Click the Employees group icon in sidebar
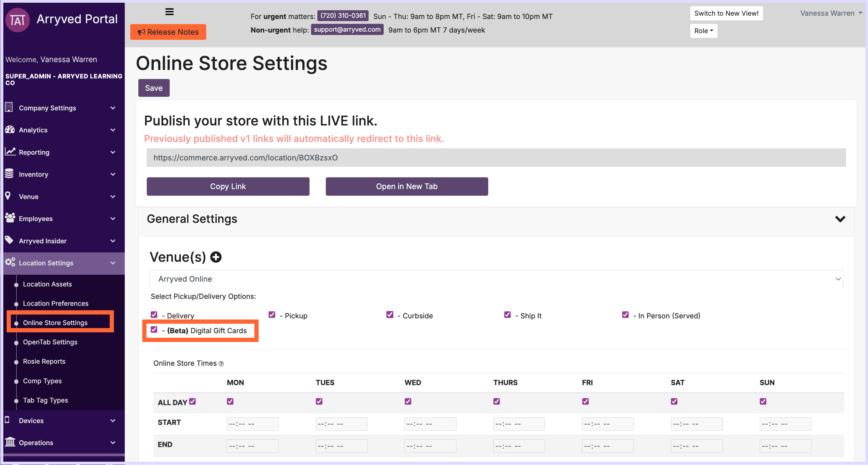Viewport: 868px width, 465px height. [x=10, y=218]
